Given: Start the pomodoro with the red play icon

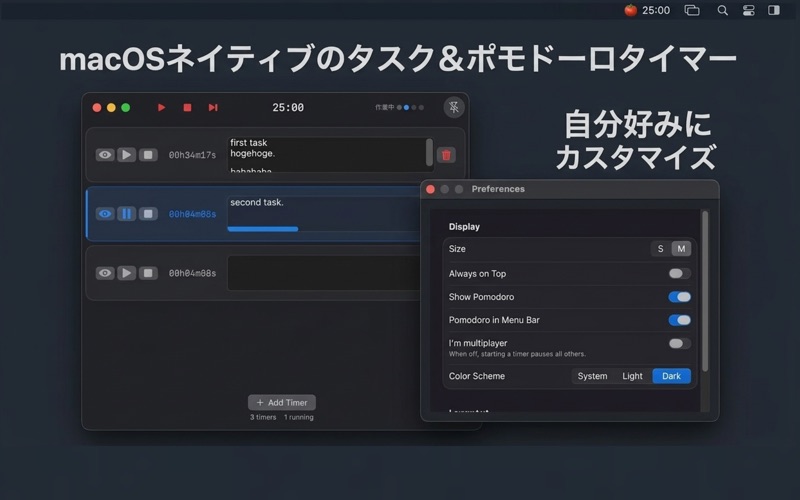Looking at the screenshot, I should click(161, 108).
